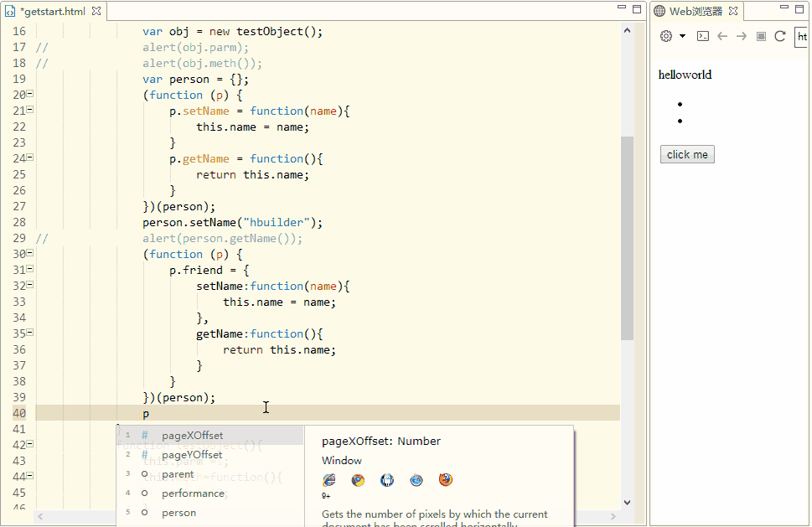Screen dimensions: 812x527
Task: Click the 'click me' button
Action: 687,154
